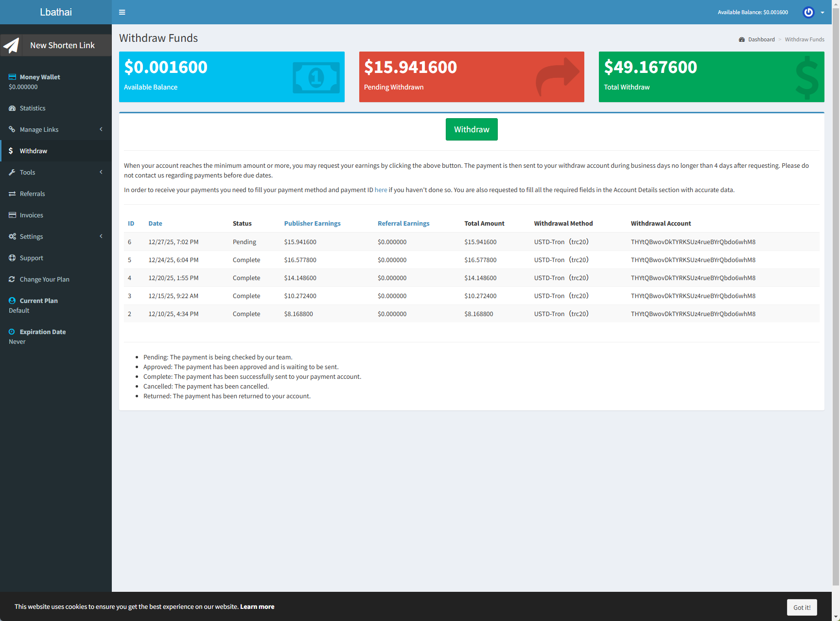Click the user power avatar icon

click(808, 12)
